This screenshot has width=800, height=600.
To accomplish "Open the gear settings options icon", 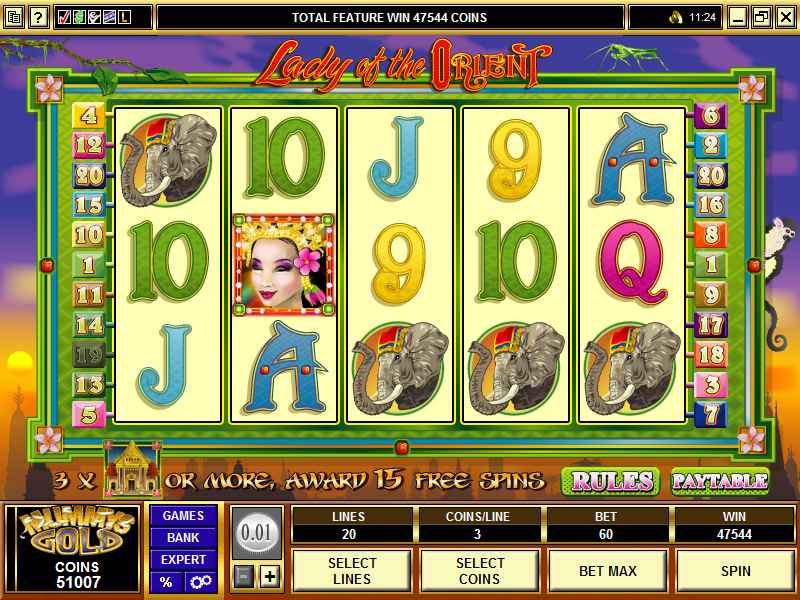I will 201,582.
